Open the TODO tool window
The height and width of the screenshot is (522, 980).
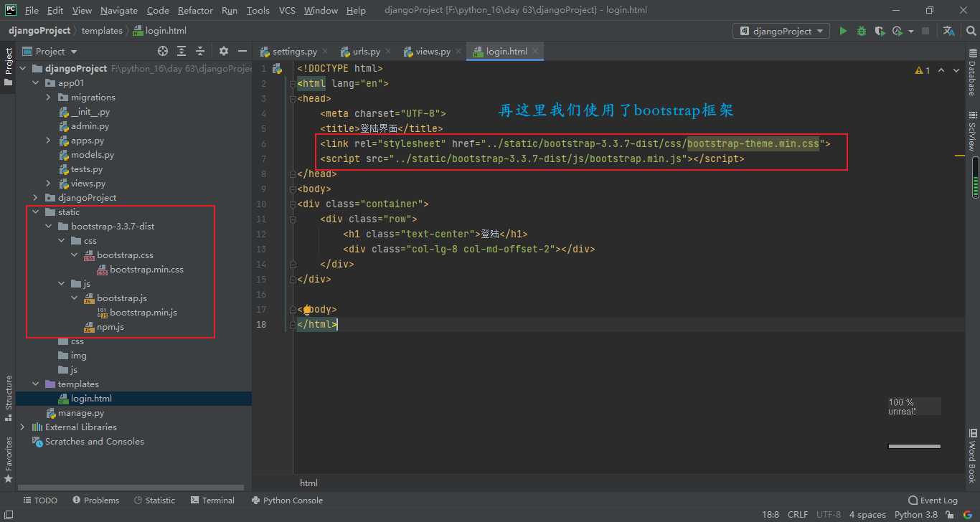click(40, 500)
